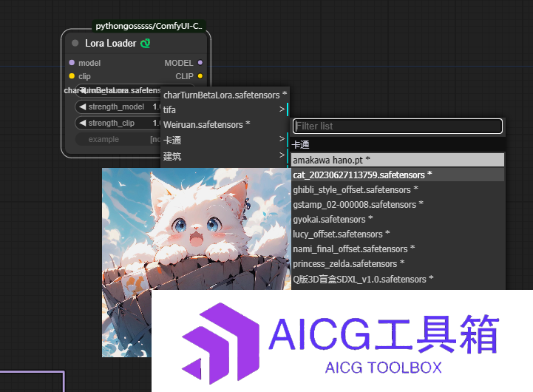Click the yellow CLIP output socket
This screenshot has height=392, width=533.
200,76
